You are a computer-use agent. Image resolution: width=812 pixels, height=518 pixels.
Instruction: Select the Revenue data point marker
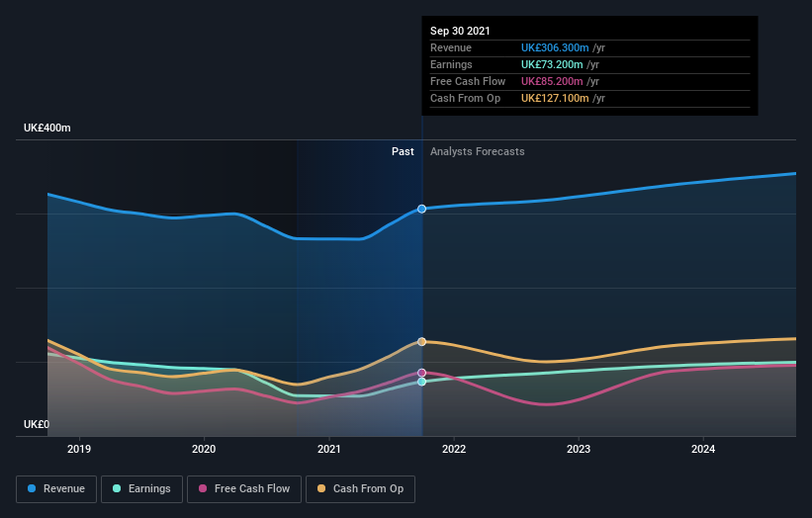tap(421, 209)
